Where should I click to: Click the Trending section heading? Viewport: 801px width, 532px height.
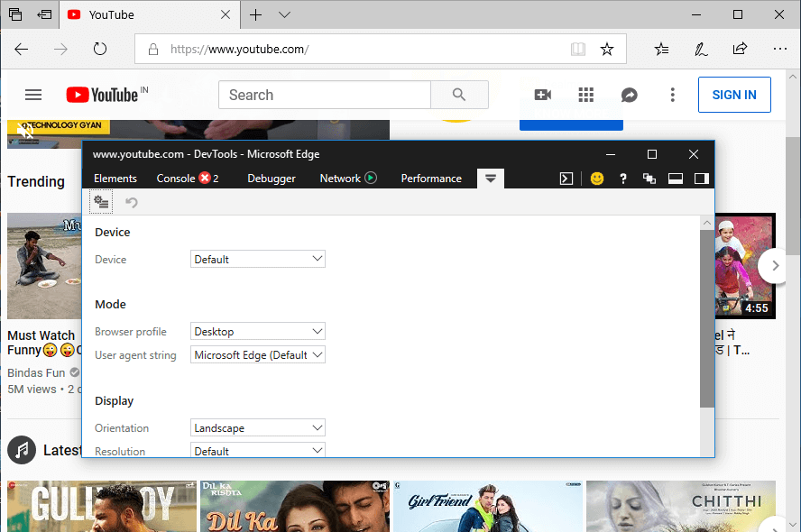36,182
